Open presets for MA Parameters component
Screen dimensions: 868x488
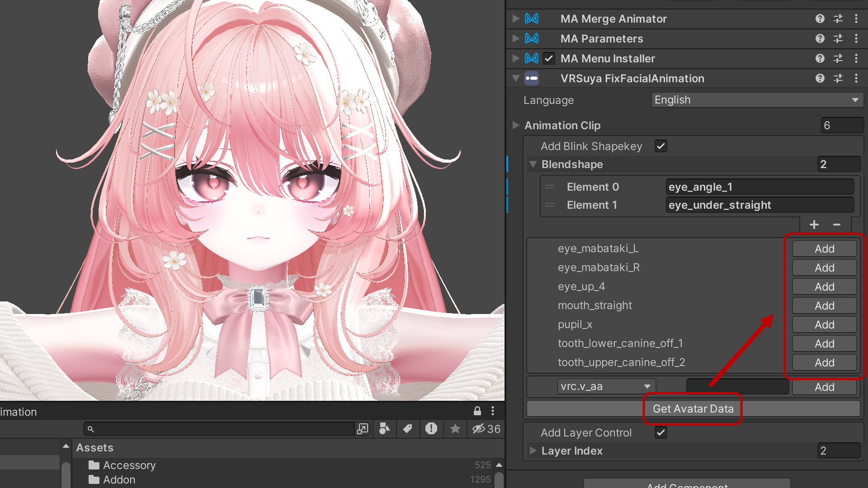tap(838, 38)
